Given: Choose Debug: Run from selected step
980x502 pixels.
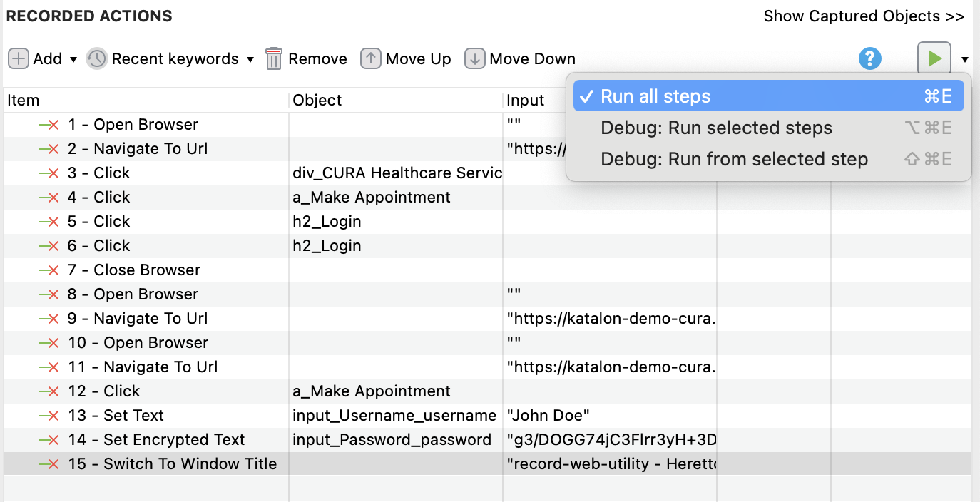Looking at the screenshot, I should coord(734,159).
